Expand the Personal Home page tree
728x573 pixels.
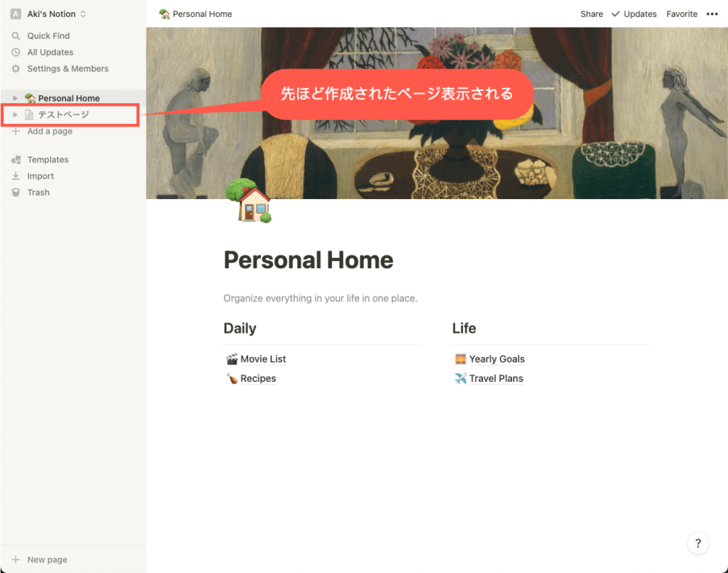pos(15,98)
